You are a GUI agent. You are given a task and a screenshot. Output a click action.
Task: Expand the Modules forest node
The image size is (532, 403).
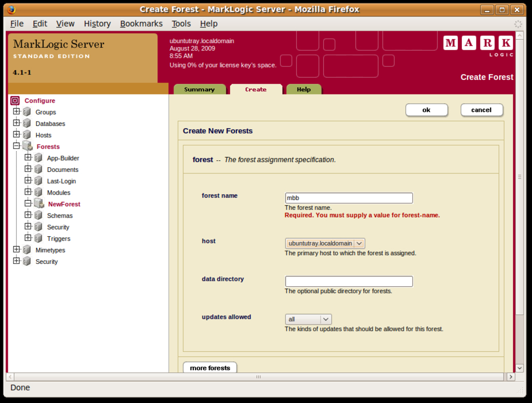[x=28, y=192]
